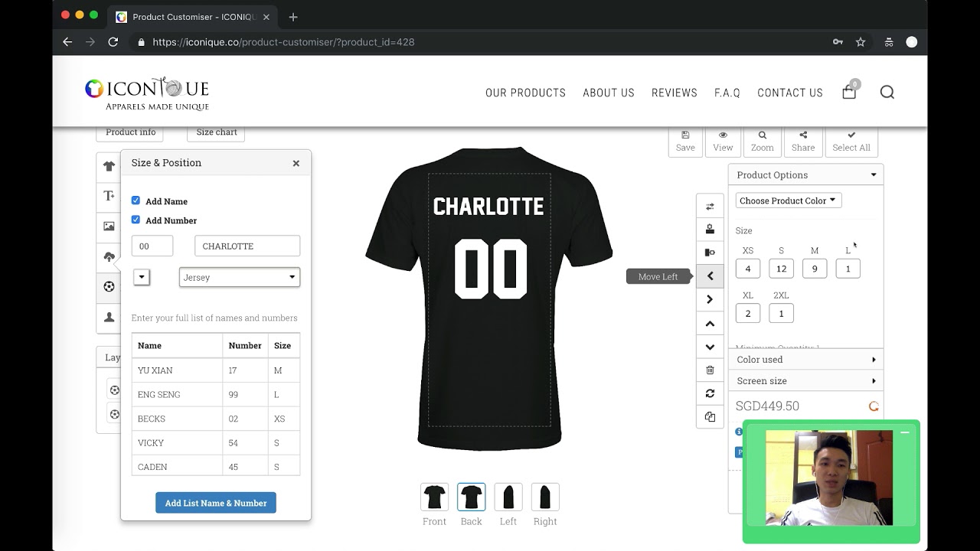The image size is (980, 551).
Task: Click the Product info button
Action: pos(130,132)
